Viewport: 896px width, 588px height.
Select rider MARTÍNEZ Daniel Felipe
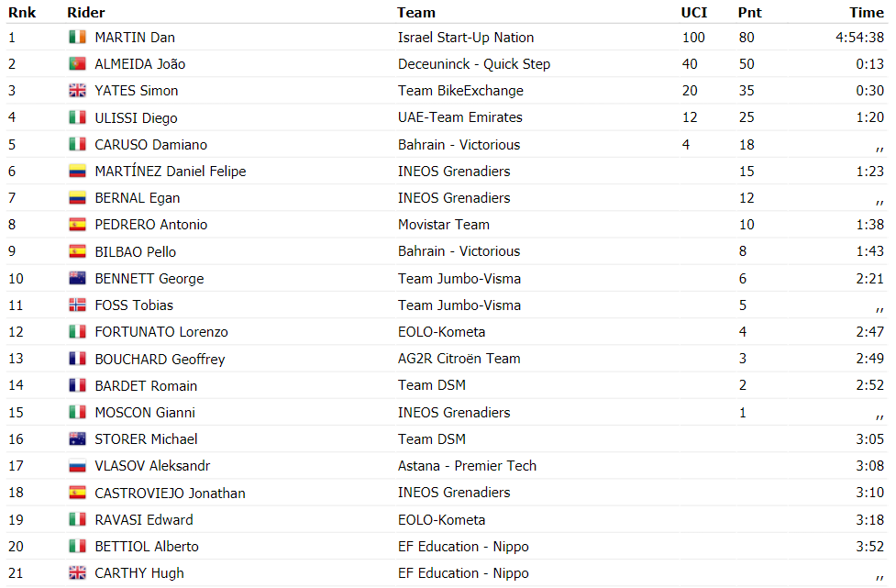tap(171, 172)
